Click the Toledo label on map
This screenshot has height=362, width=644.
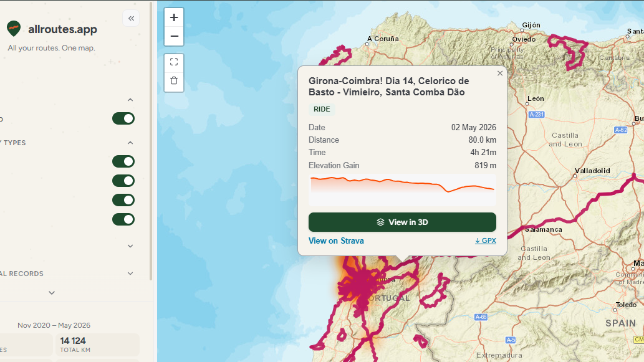[x=626, y=305]
